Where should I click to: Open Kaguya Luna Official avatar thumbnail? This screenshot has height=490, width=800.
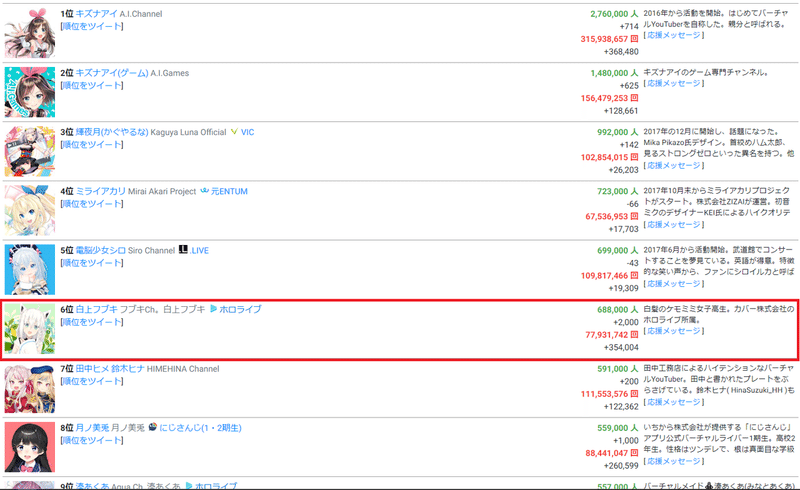click(30, 152)
